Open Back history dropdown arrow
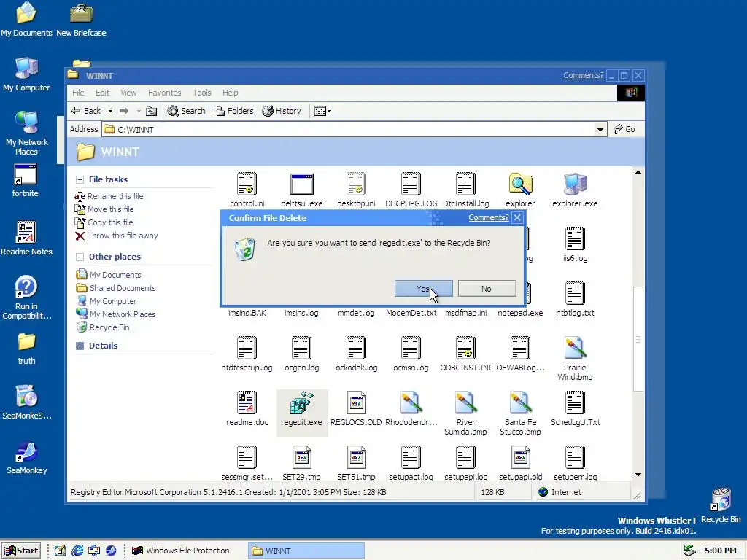This screenshot has height=560, width=747. [x=110, y=111]
